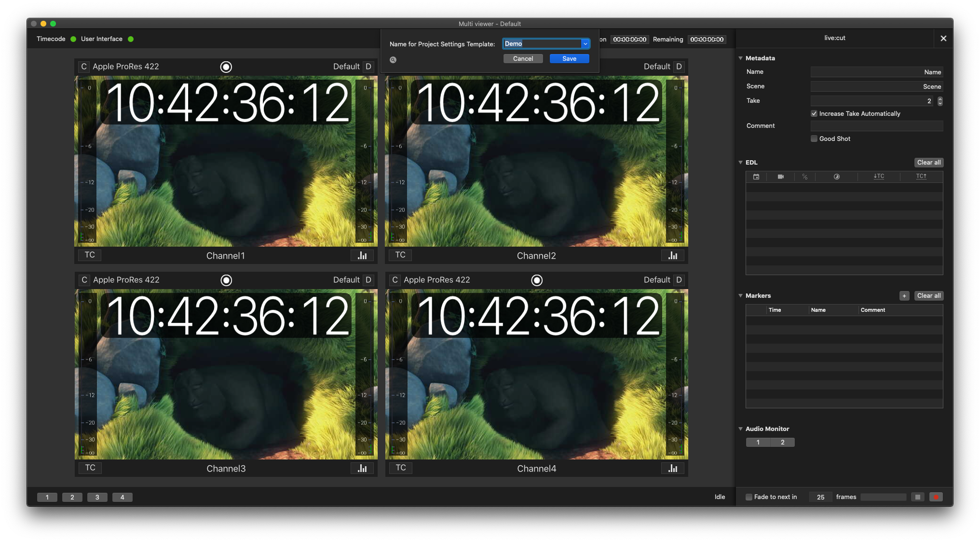Click the C codec button on Channel1
Viewport: 980px width, 542px height.
click(x=84, y=67)
